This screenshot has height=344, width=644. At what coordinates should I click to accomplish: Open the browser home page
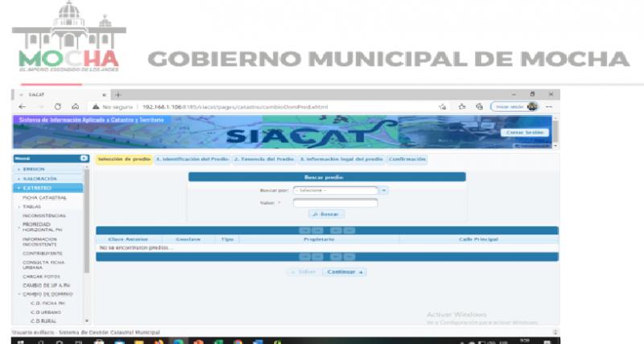(x=75, y=106)
